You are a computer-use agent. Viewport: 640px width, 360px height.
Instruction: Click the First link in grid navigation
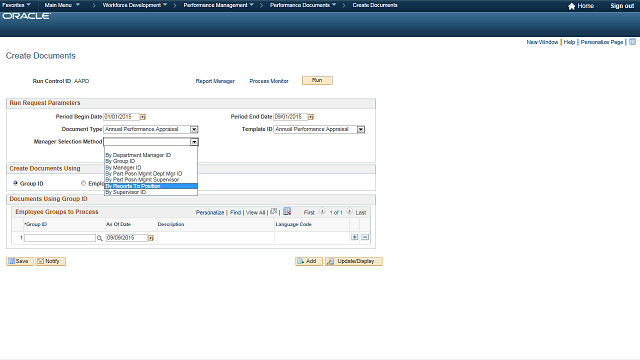pos(309,213)
